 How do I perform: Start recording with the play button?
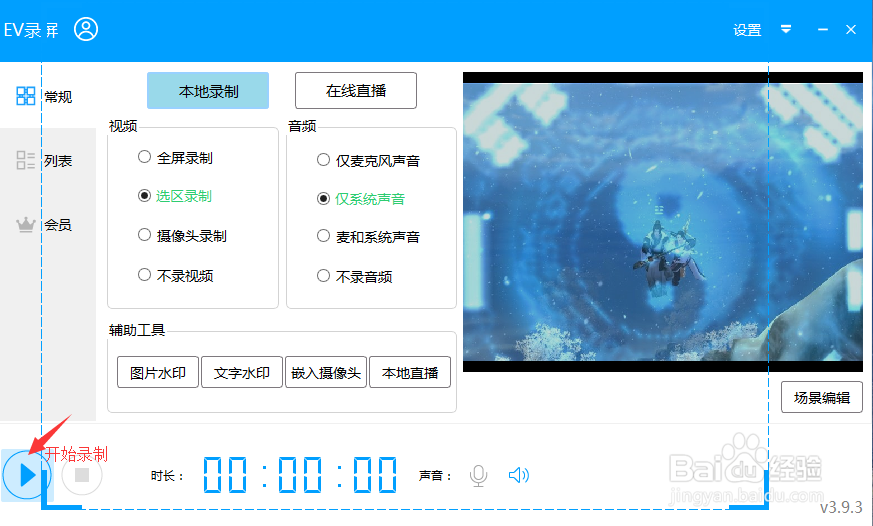(x=26, y=475)
